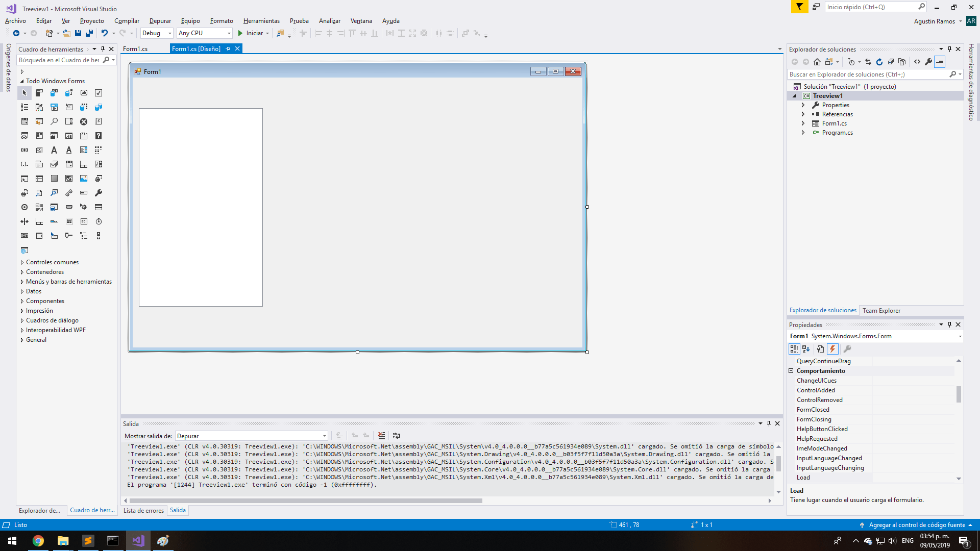Toggle alphabetical sorting in the Properties panel
980x551 pixels.
pos(806,349)
